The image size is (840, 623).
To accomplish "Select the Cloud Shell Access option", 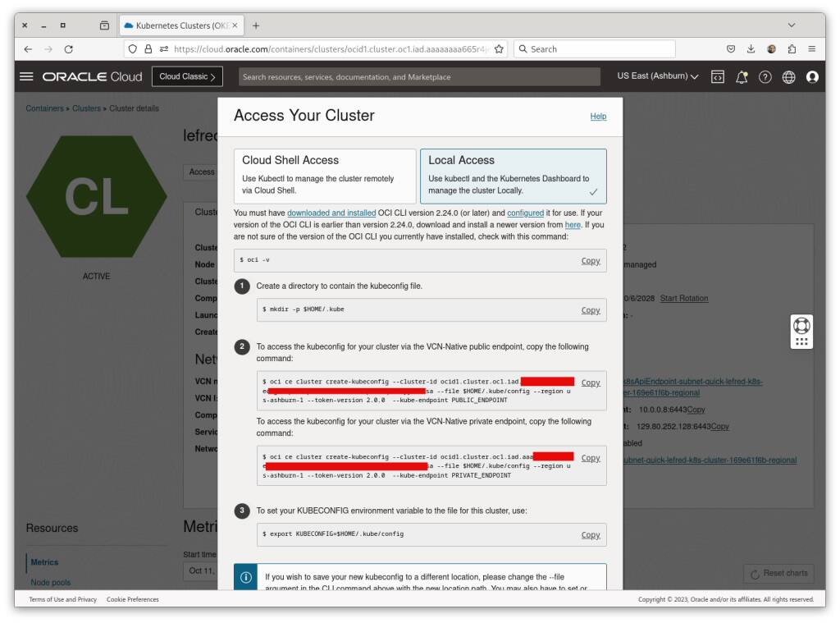I will 325,176.
